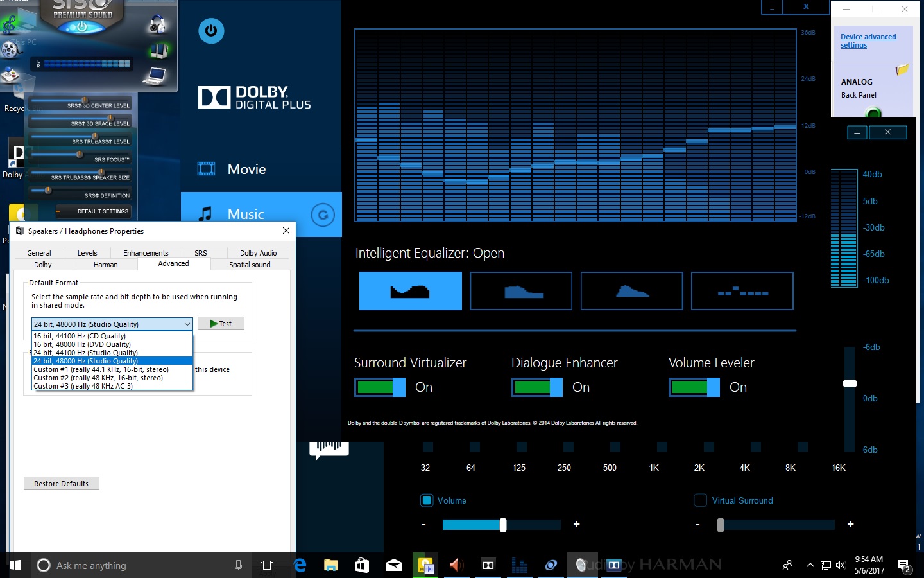
Task: Choose the SRS laptop speakers icon
Action: pos(155,76)
